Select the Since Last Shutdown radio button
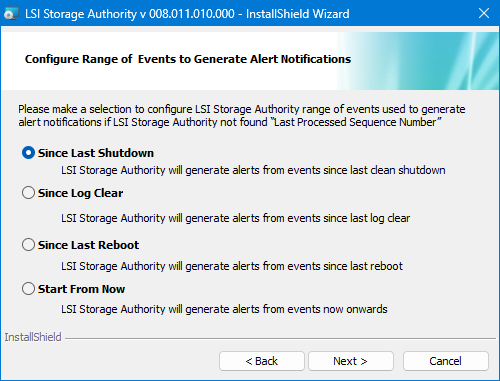The height and width of the screenshot is (381, 500). (x=28, y=153)
